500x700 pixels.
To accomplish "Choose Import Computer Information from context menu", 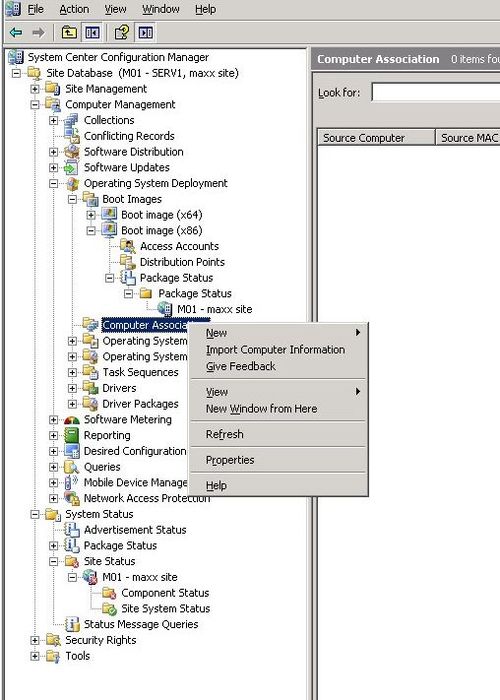I will click(275, 350).
